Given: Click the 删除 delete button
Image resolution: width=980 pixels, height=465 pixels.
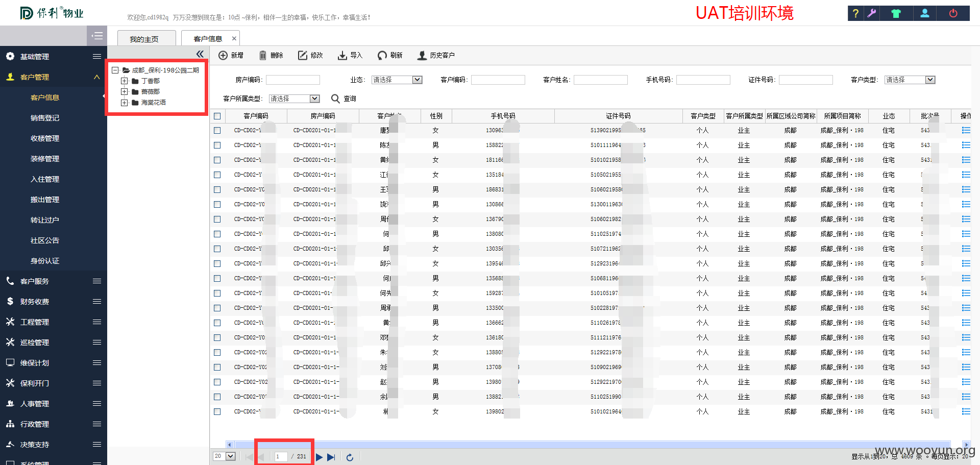Looking at the screenshot, I should tap(271, 55).
